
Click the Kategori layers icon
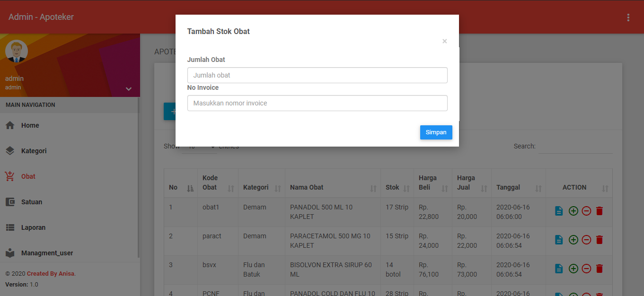10,151
